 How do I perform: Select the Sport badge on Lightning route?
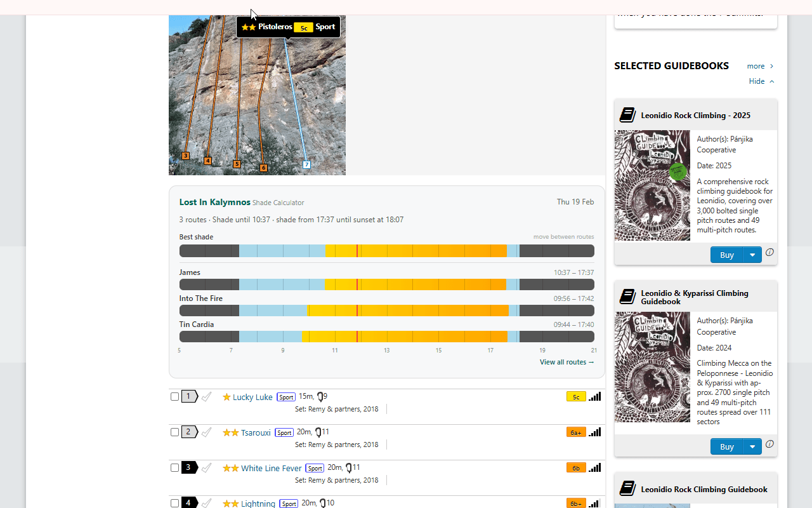(289, 504)
